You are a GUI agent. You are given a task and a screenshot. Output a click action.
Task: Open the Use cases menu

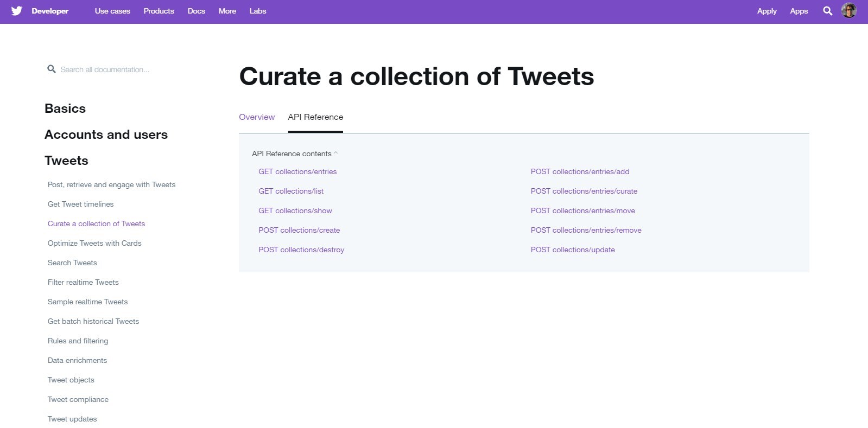click(112, 11)
